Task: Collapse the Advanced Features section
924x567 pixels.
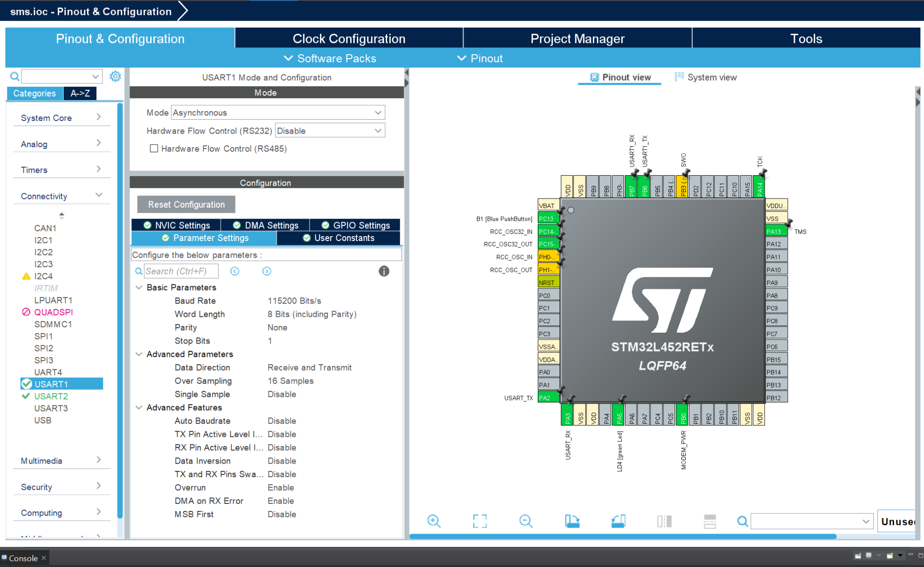Action: (x=139, y=408)
